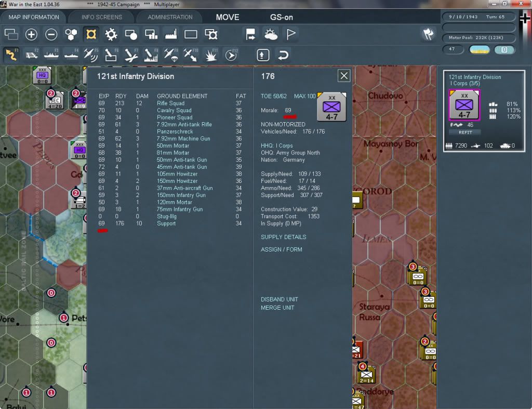Viewport: 532px width, 409px height.
Task: Click the XXX HQ counter near Pepus lake
Action: (79, 150)
